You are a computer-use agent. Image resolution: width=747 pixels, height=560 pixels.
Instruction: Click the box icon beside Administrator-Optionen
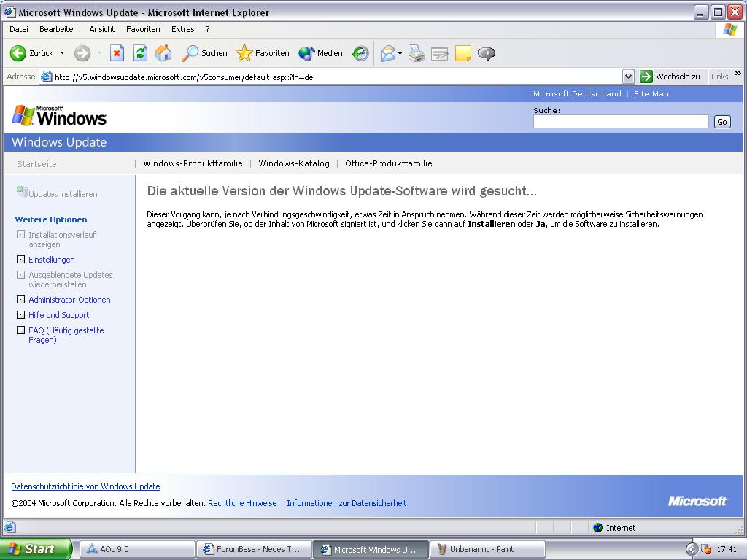20,299
